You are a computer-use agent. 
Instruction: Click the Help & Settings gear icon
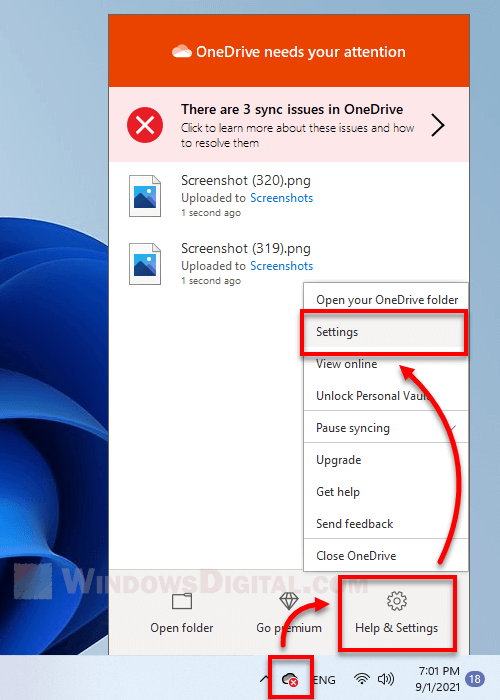point(396,601)
